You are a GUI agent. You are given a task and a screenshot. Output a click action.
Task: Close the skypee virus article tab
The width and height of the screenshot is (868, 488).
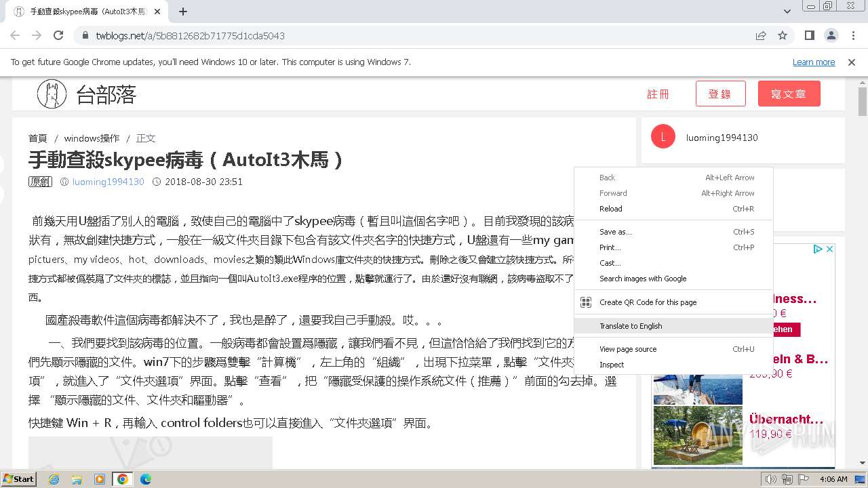click(x=157, y=12)
